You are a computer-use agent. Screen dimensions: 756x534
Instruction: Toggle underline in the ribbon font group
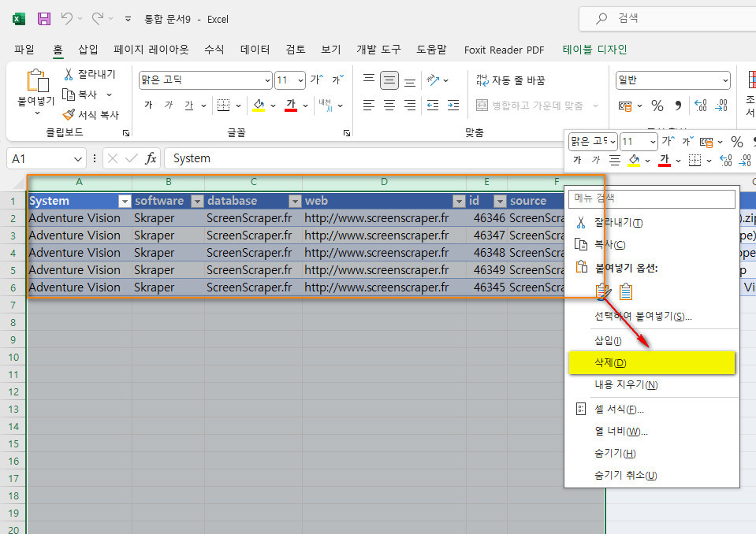tap(189, 105)
